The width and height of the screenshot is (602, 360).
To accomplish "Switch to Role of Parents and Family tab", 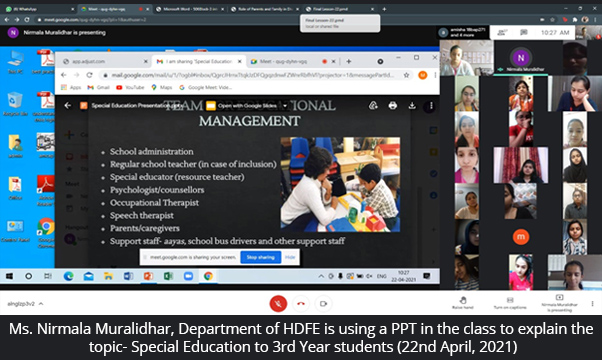I will (x=265, y=9).
